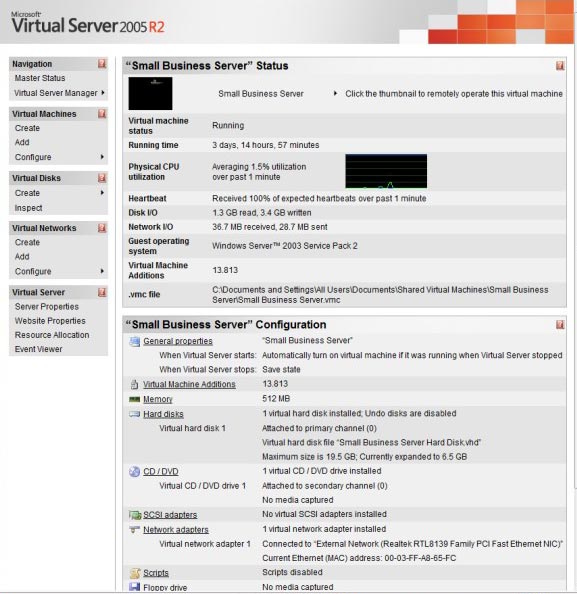Click 'Windows Server 2003 Service Pack 2' text

point(285,246)
